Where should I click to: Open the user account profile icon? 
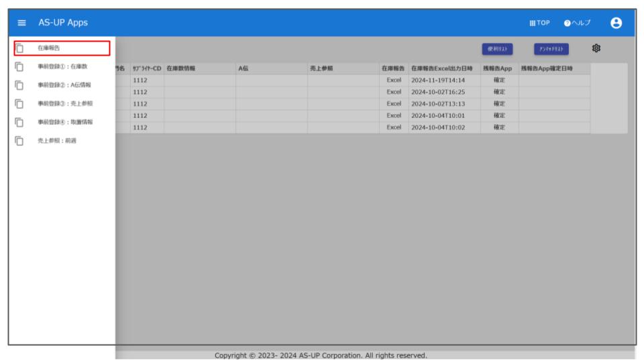click(x=616, y=23)
